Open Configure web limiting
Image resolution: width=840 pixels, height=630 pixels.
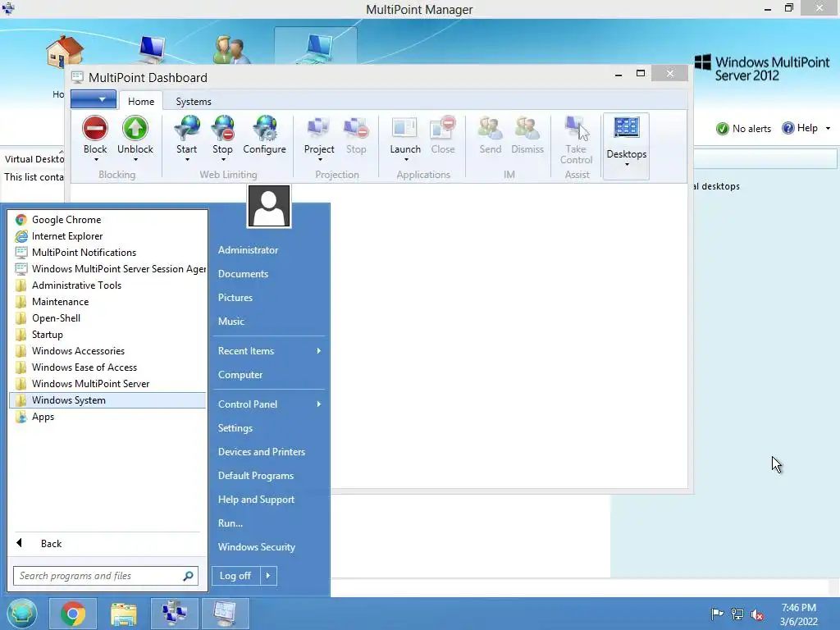(265, 129)
